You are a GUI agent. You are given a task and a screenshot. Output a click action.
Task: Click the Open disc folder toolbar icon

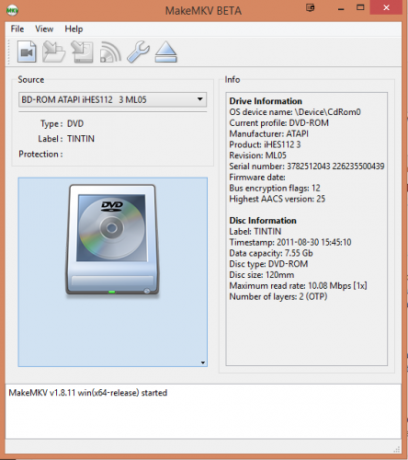[54, 52]
